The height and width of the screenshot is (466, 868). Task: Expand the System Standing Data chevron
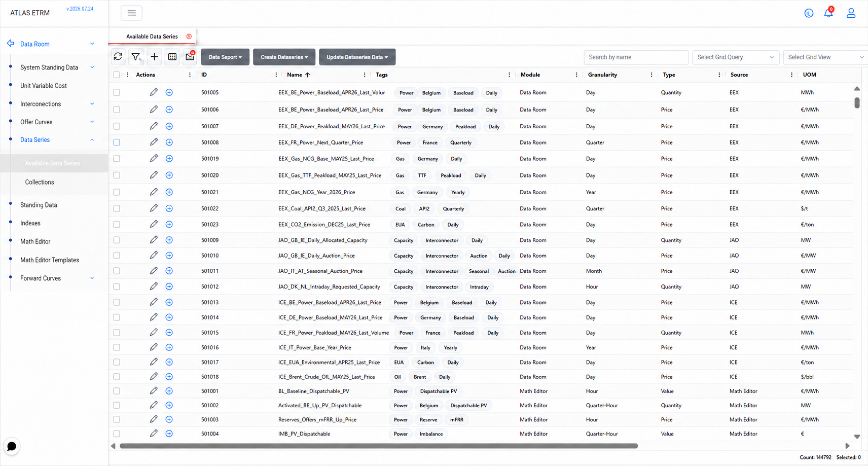coord(92,67)
